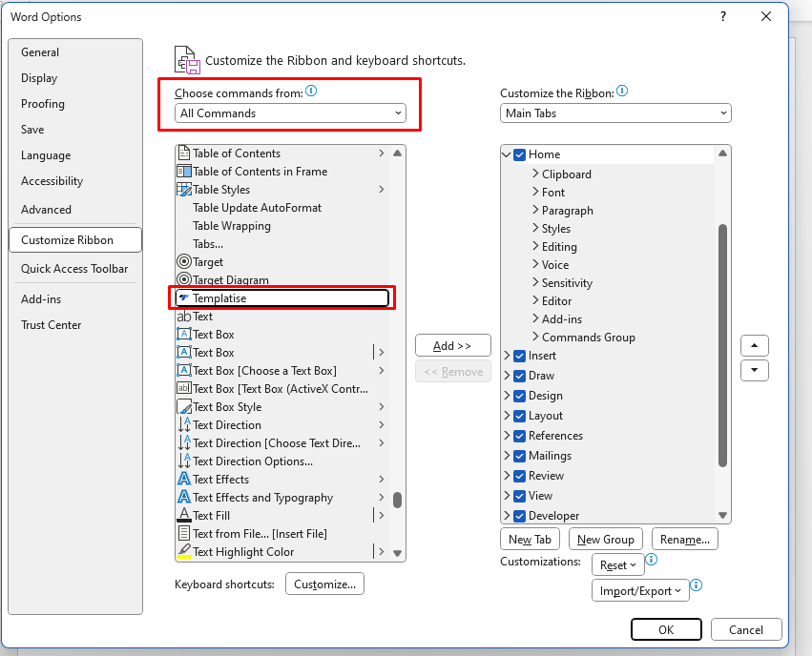Viewport: 812px width, 656px height.
Task: Toggle the Insert tab checkbox
Action: pyautogui.click(x=519, y=356)
